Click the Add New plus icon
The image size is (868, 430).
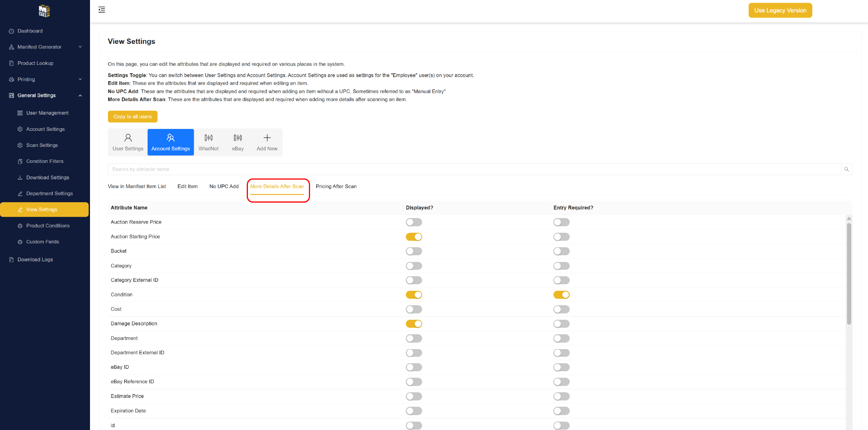(267, 138)
